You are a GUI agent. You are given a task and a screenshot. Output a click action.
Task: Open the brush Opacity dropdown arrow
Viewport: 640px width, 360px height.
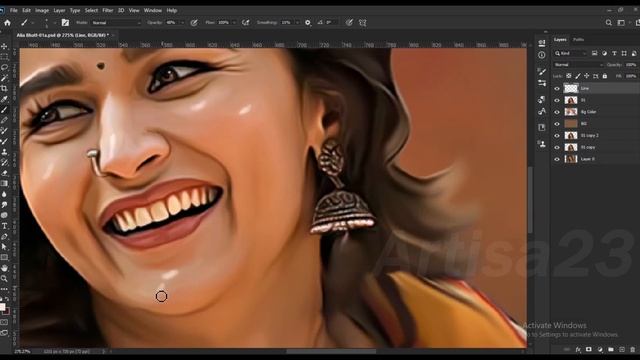coord(182,23)
